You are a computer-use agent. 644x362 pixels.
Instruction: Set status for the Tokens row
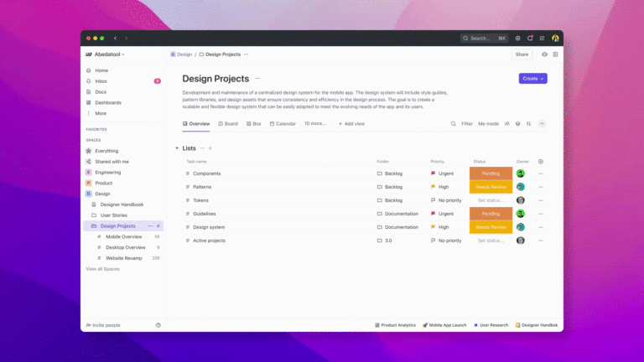click(491, 200)
